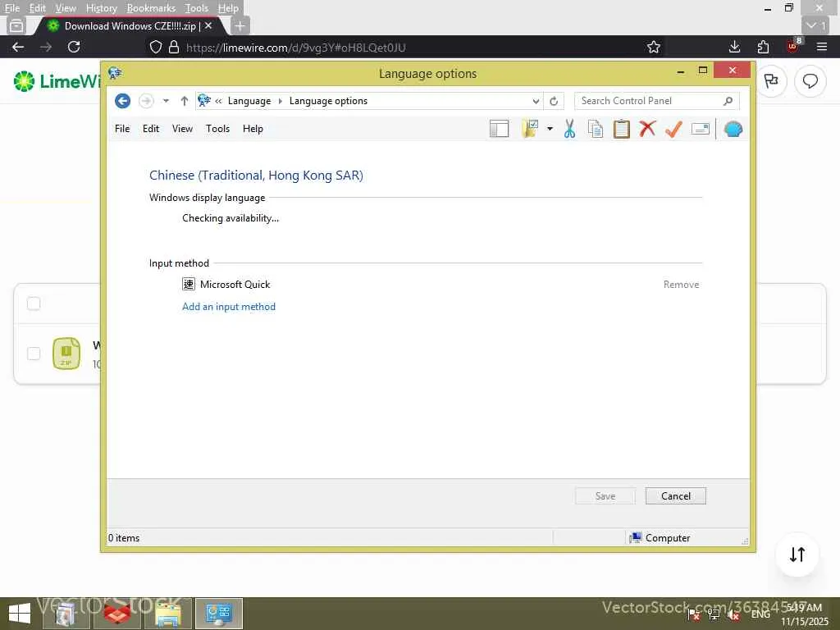Open a new Firefox tab with plus
Image resolution: width=840 pixels, height=630 pixels.
tap(240, 25)
